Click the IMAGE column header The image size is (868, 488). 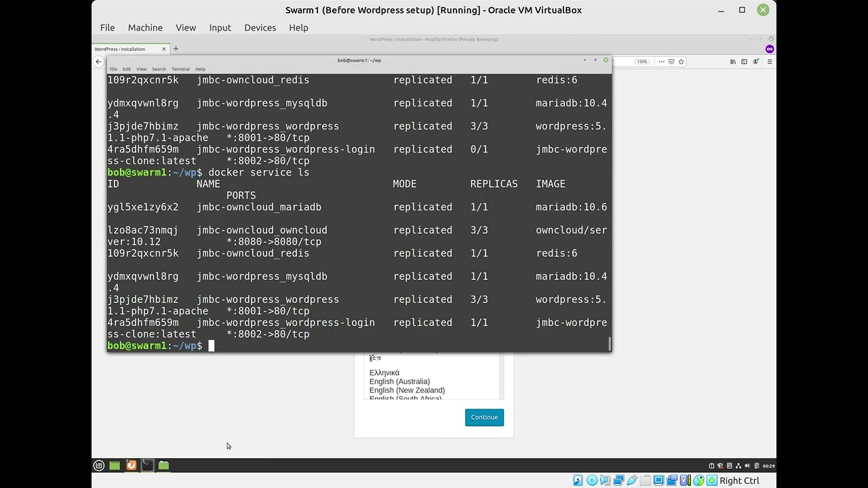551,184
